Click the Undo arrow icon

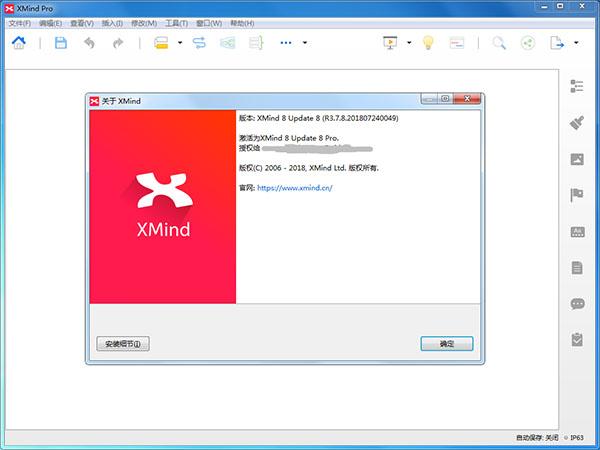click(x=89, y=43)
